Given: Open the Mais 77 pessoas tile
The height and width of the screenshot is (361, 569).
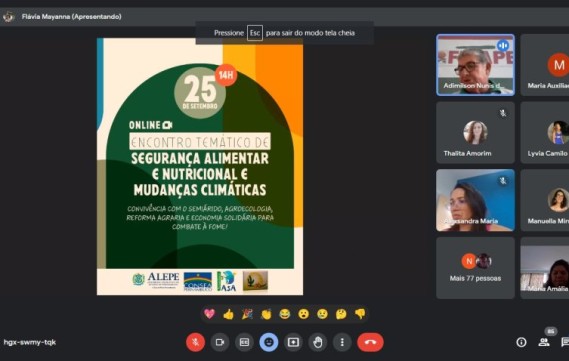Looking at the screenshot, I should point(475,268).
